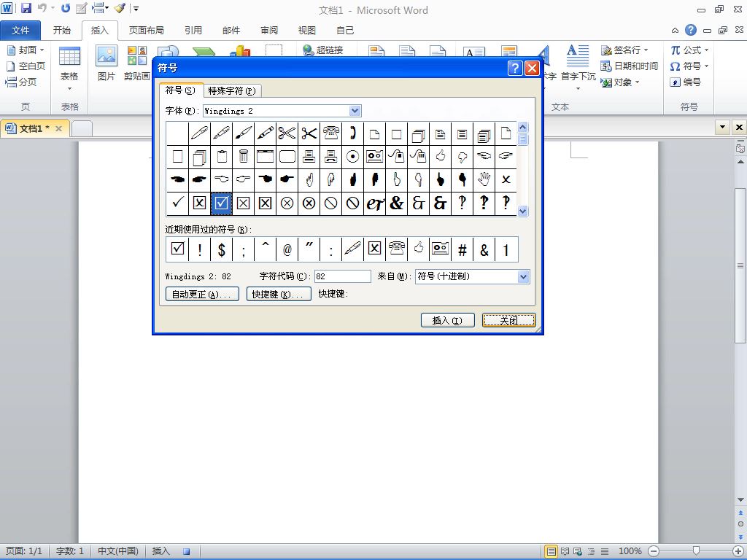Viewport: 747px width, 560px height.
Task: Expand the Equation dropdown in ribbon
Action: coord(706,50)
